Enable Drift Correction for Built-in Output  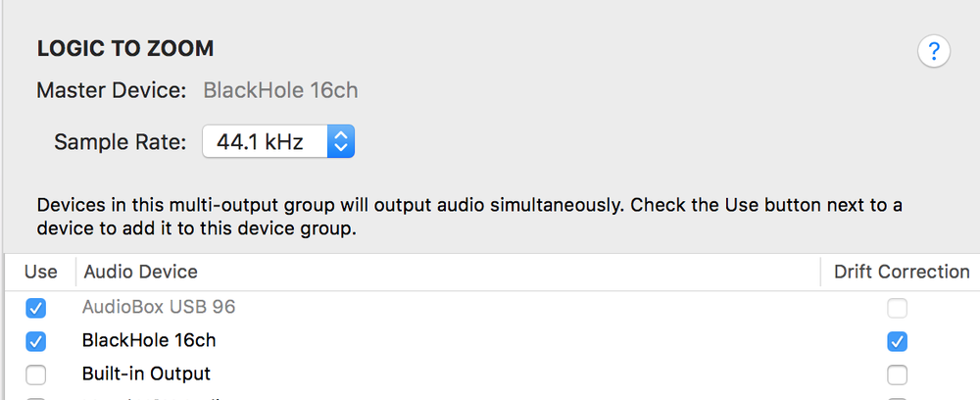(897, 375)
